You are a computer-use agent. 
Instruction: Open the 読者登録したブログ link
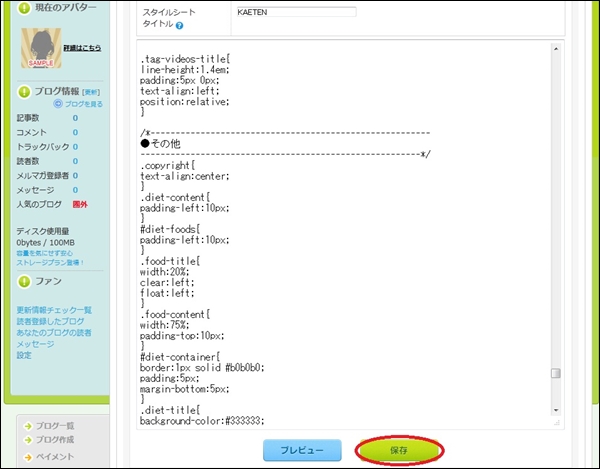(50, 321)
